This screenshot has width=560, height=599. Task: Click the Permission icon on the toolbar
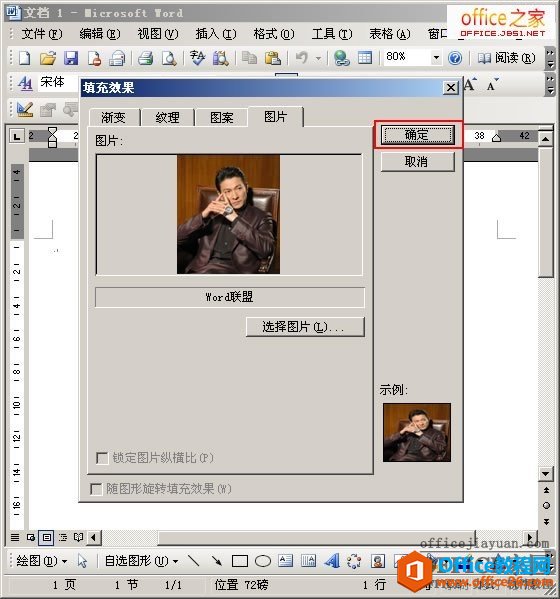[94, 58]
